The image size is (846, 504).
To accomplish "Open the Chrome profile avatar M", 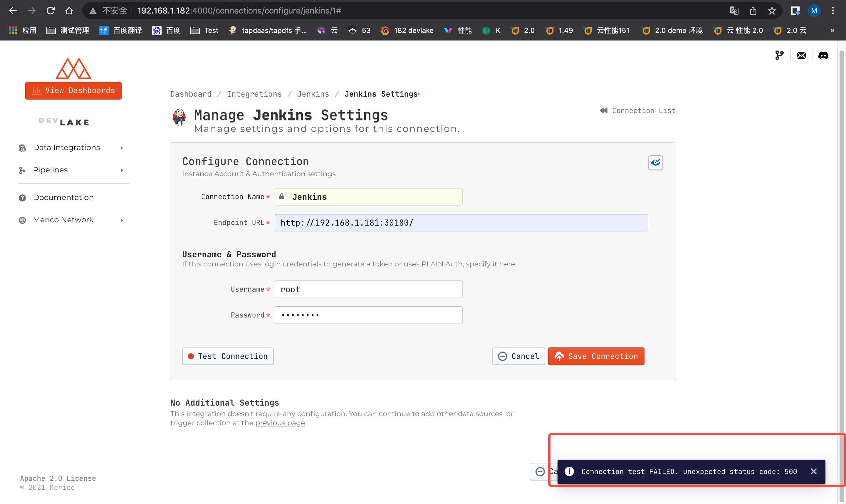I will tap(814, 11).
